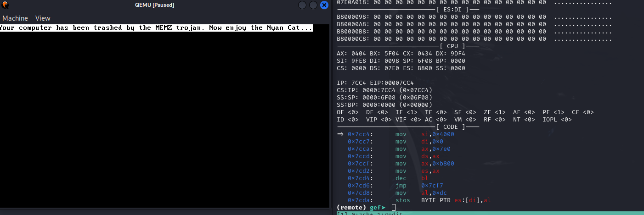Click the black QEMU display area
Viewport: 644px width, 215px height.
tap(164, 119)
